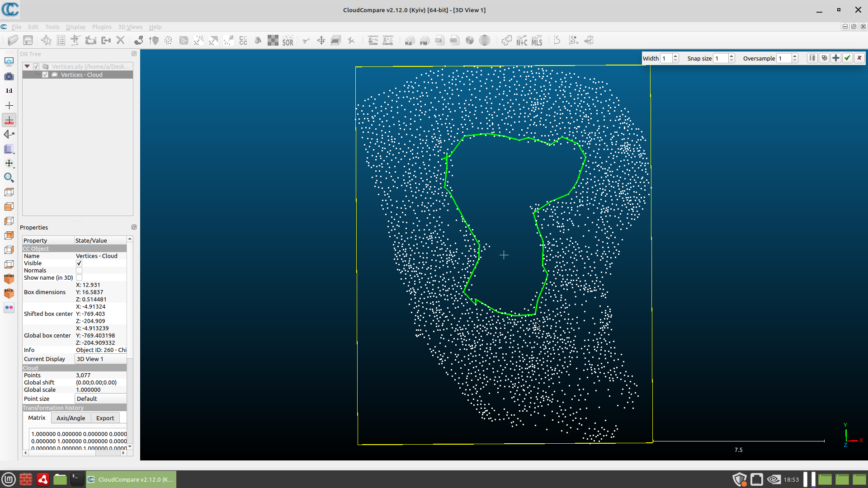Toggle Show name in 3D checkbox
Viewport: 868px width, 488px height.
(x=79, y=277)
